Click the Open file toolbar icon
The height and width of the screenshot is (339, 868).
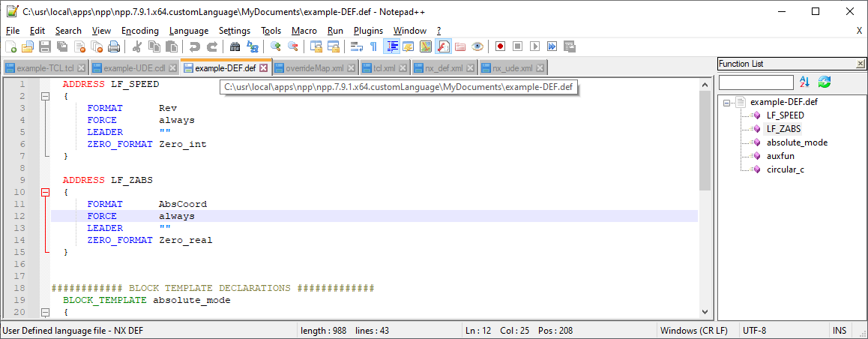28,46
